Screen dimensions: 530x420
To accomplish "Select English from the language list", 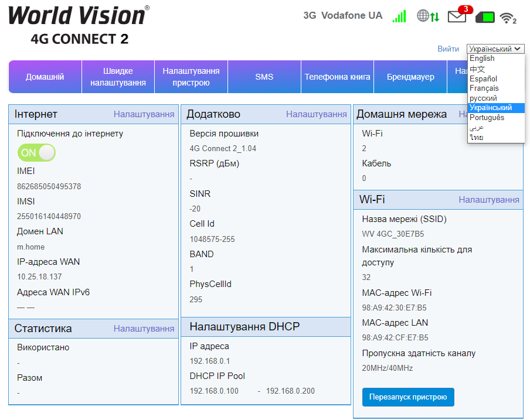I will pyautogui.click(x=482, y=59).
